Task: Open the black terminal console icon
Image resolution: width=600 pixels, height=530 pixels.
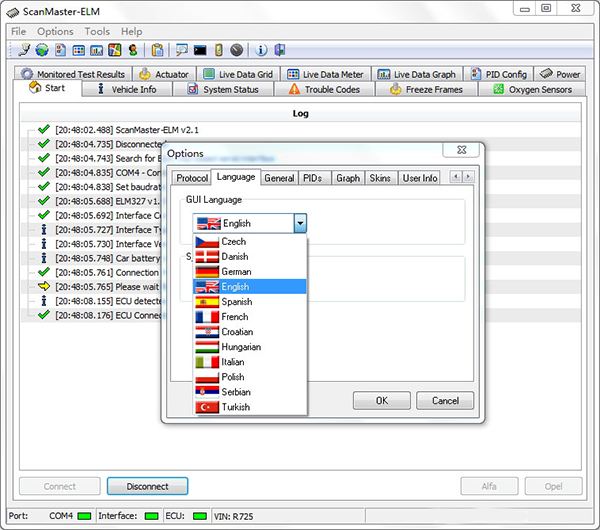Action: (200, 50)
